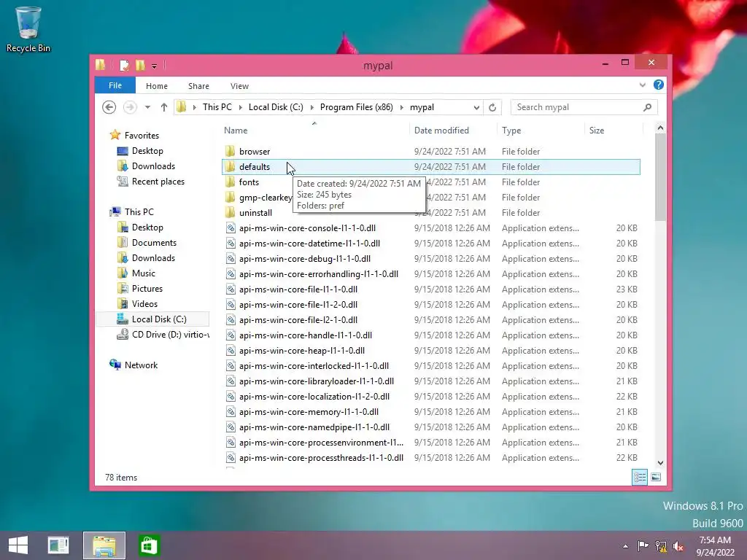
Task: Click the New folder quick access icon
Action: coord(140,65)
